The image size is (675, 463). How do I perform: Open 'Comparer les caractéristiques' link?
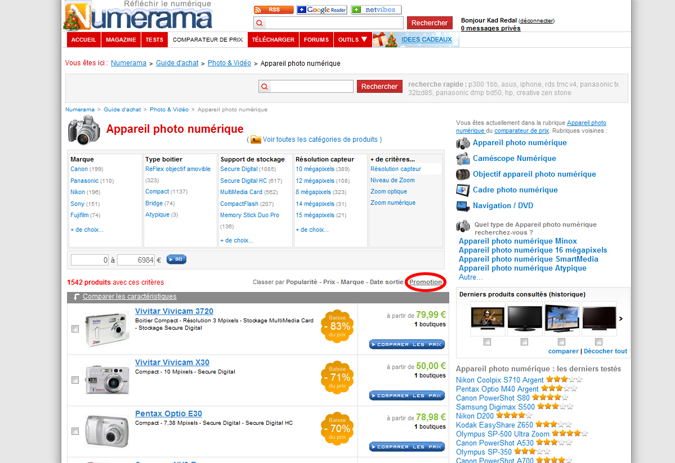pyautogui.click(x=130, y=296)
